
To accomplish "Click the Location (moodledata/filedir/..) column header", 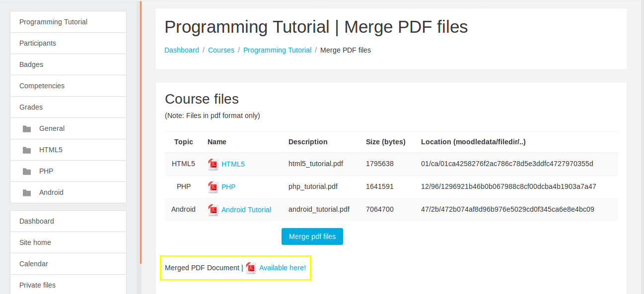I will (473, 142).
